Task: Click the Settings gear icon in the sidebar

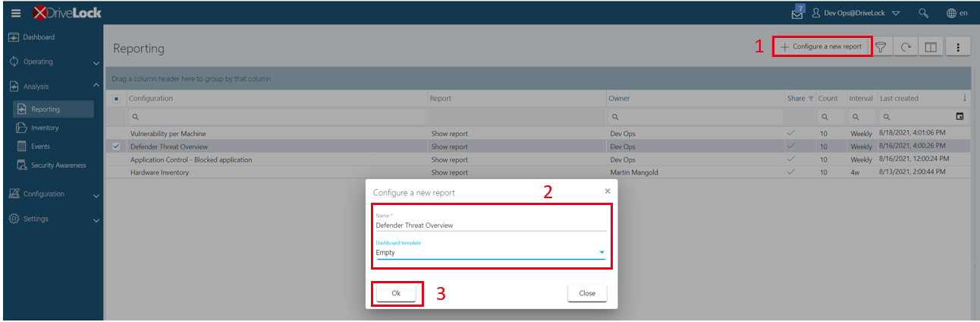Action: [14, 219]
